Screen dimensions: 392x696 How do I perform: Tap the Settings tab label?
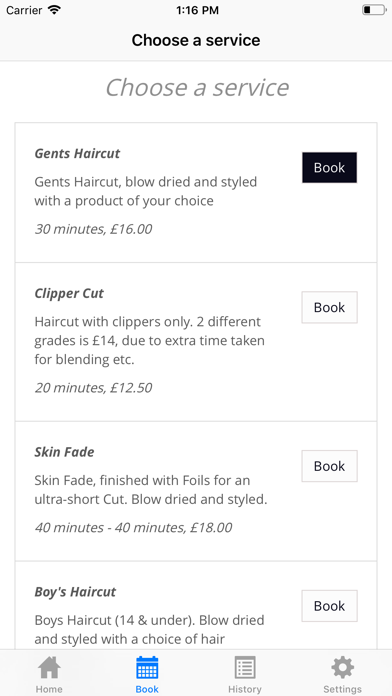(x=343, y=689)
